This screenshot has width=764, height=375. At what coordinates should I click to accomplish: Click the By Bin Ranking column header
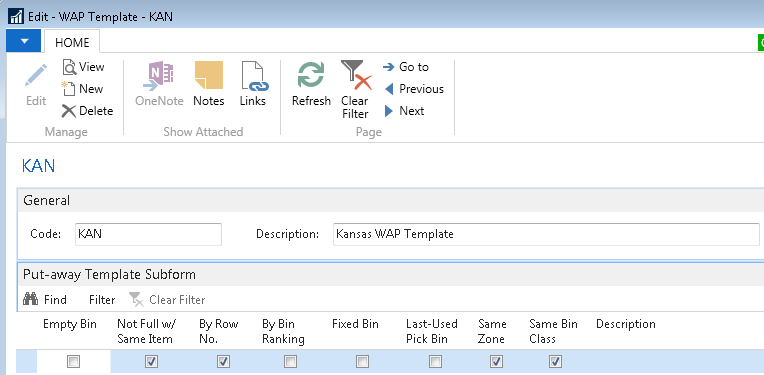[284, 332]
